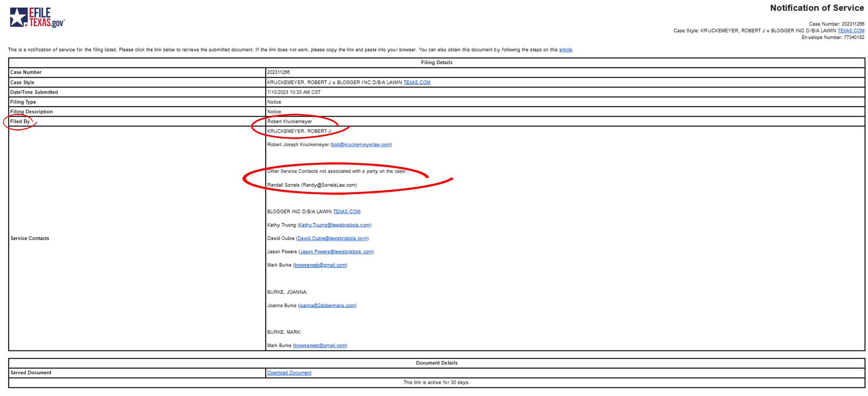Click the Case Style label cell
This screenshot has height=396, width=868.
click(137, 82)
